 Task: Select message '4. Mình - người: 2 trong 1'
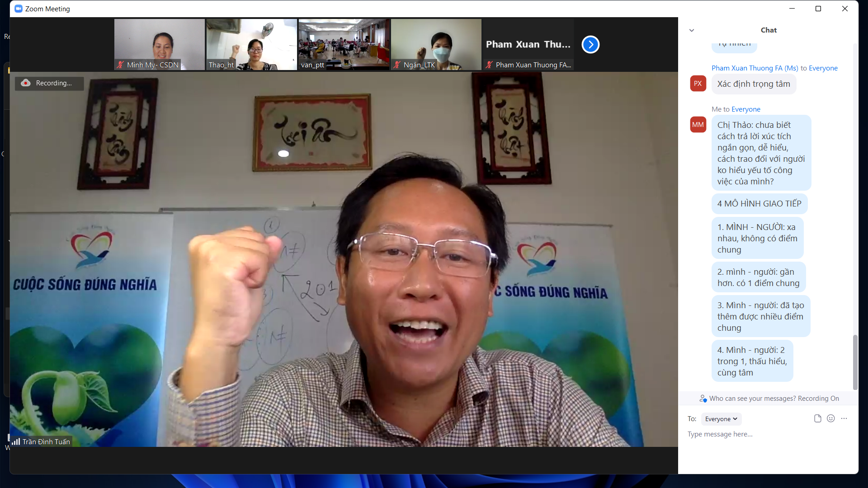tap(752, 361)
